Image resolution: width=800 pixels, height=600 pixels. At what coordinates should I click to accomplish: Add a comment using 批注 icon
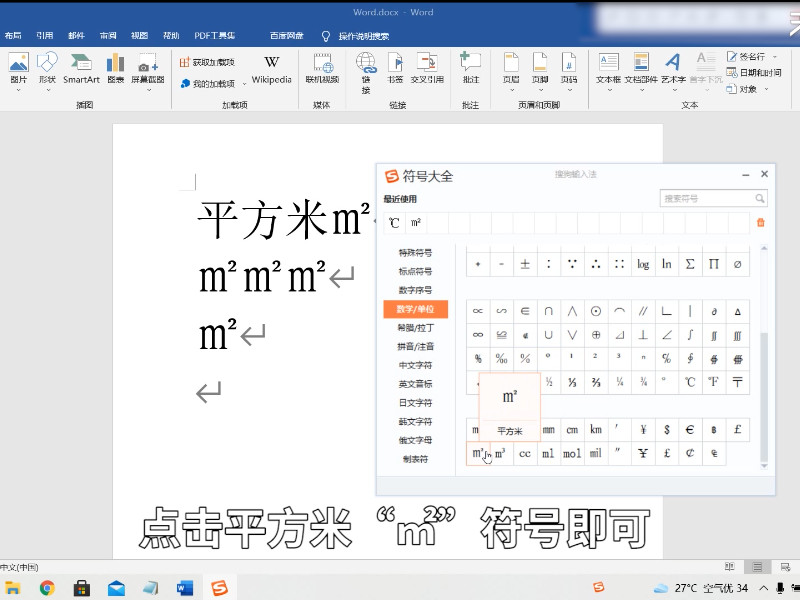tap(470, 62)
